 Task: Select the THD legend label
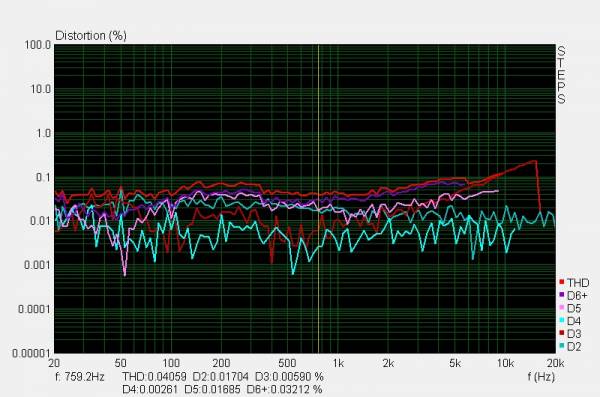(578, 283)
